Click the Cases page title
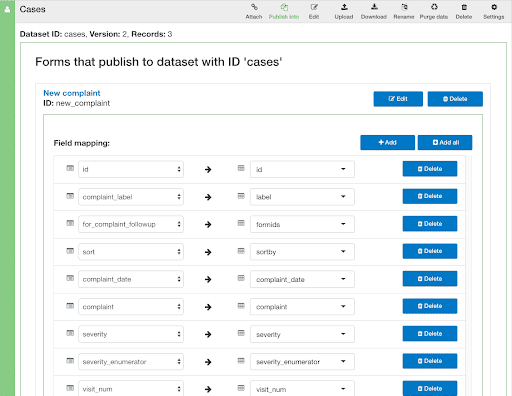 pos(32,9)
